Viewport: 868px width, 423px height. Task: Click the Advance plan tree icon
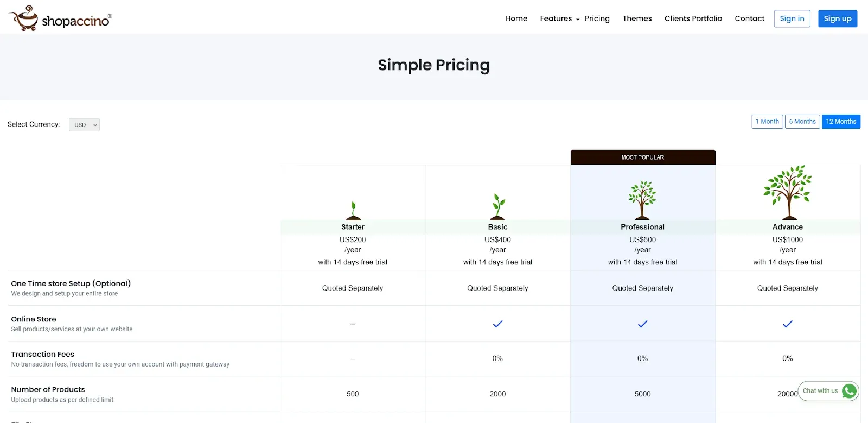tap(788, 192)
